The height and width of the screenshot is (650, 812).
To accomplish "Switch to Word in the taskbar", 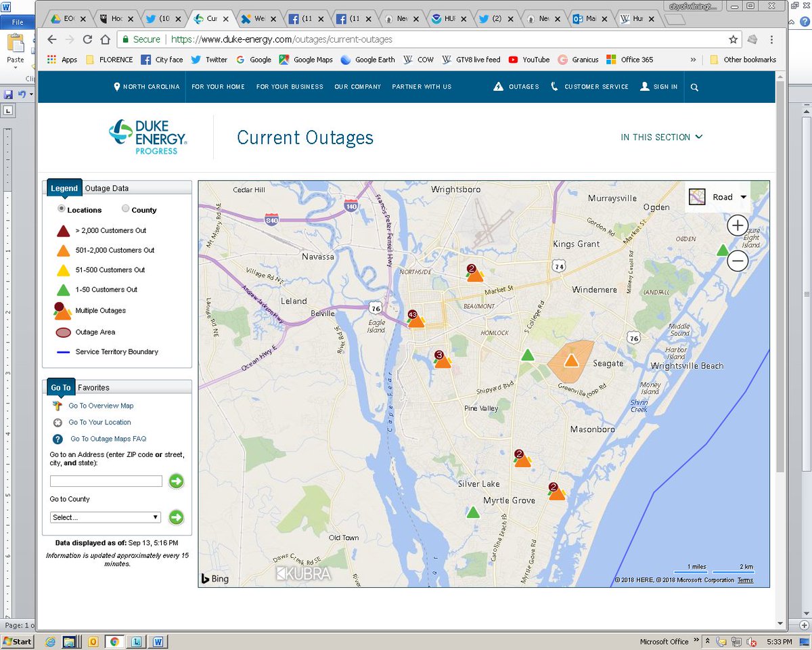I will pyautogui.click(x=158, y=641).
